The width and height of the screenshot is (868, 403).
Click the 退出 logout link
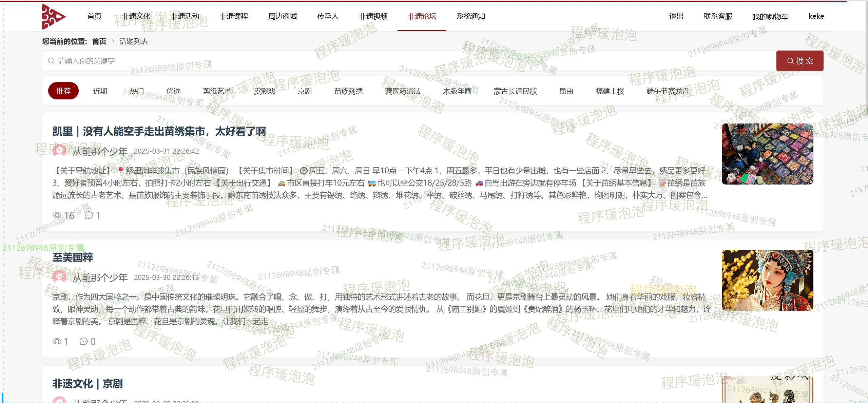[x=676, y=16]
